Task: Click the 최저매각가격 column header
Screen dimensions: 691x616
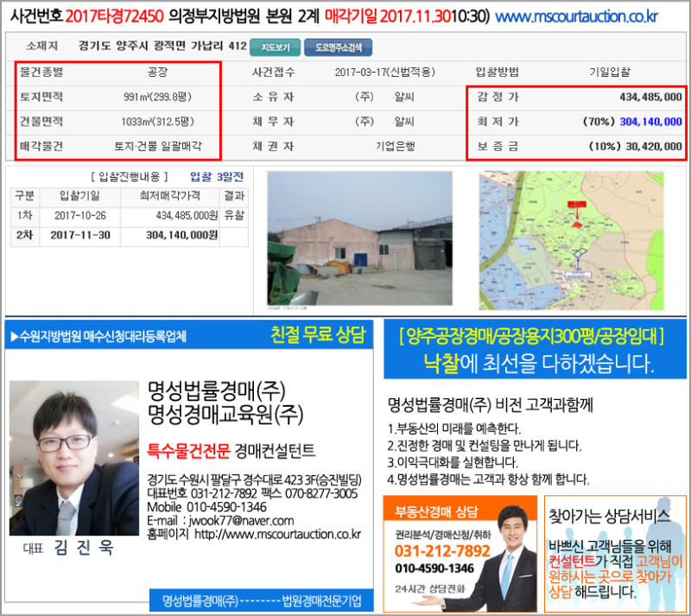Action: [x=169, y=196]
